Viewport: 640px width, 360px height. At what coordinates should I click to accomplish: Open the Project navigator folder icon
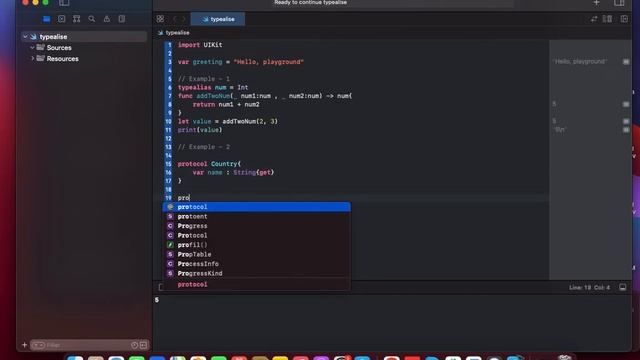pos(47,19)
